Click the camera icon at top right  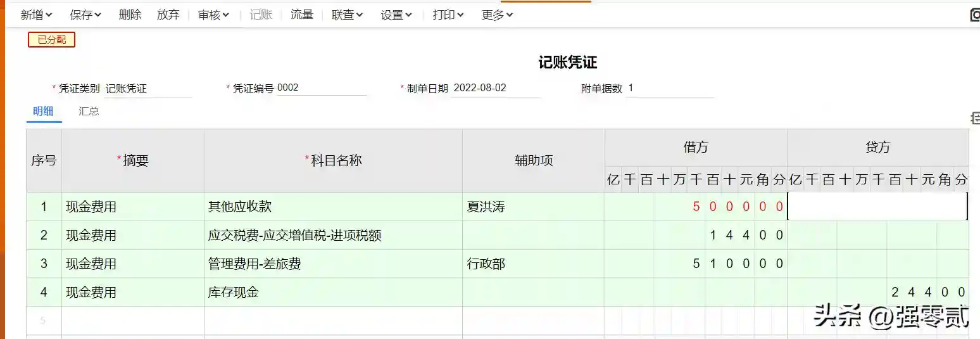(x=975, y=15)
